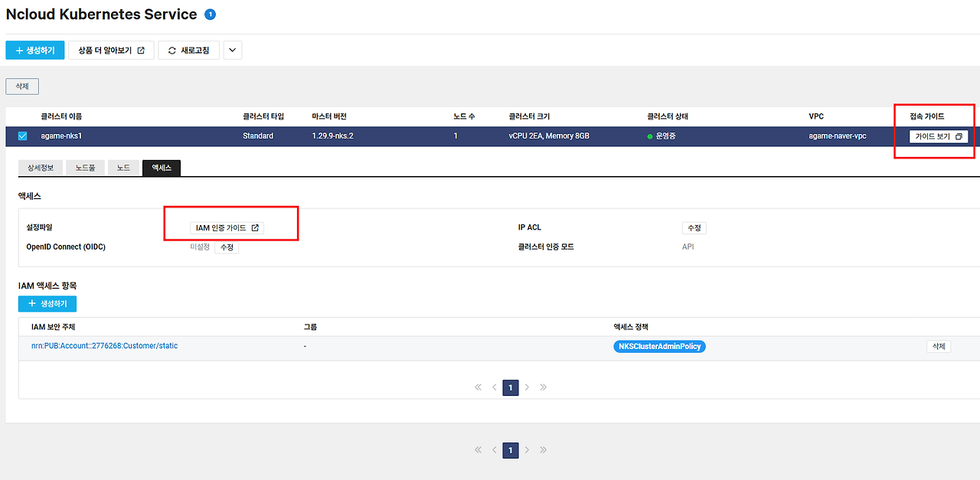Go to last page in bottom cluster pagination
The height and width of the screenshot is (480, 980).
pyautogui.click(x=543, y=450)
